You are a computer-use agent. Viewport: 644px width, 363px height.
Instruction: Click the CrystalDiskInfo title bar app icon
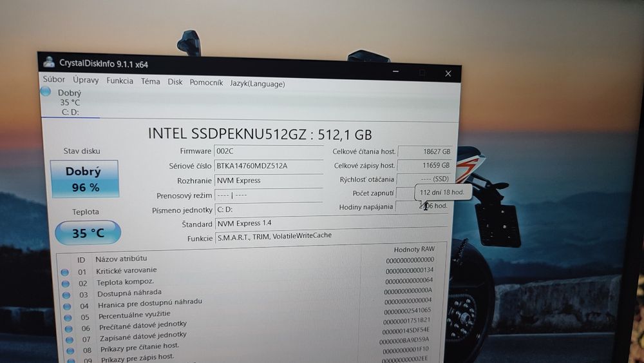pos(49,62)
